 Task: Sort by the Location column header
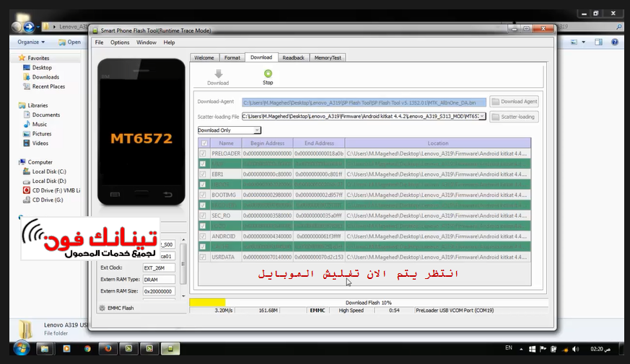click(x=437, y=143)
